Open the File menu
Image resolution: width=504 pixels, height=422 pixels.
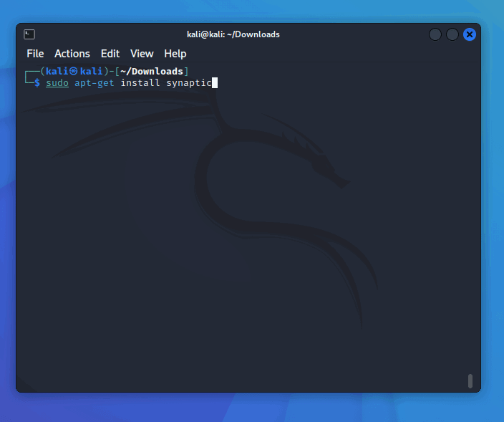35,54
